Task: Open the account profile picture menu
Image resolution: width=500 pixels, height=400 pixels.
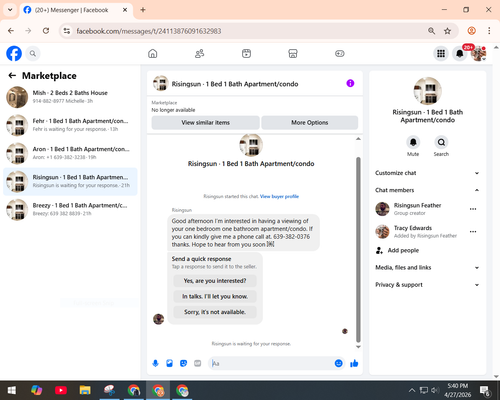Action: pyautogui.click(x=478, y=53)
